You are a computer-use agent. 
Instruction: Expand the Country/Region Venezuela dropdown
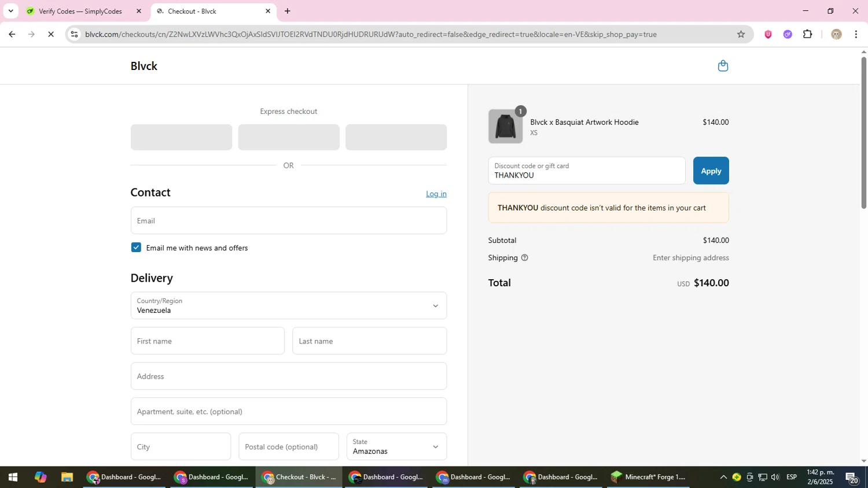[289, 305]
